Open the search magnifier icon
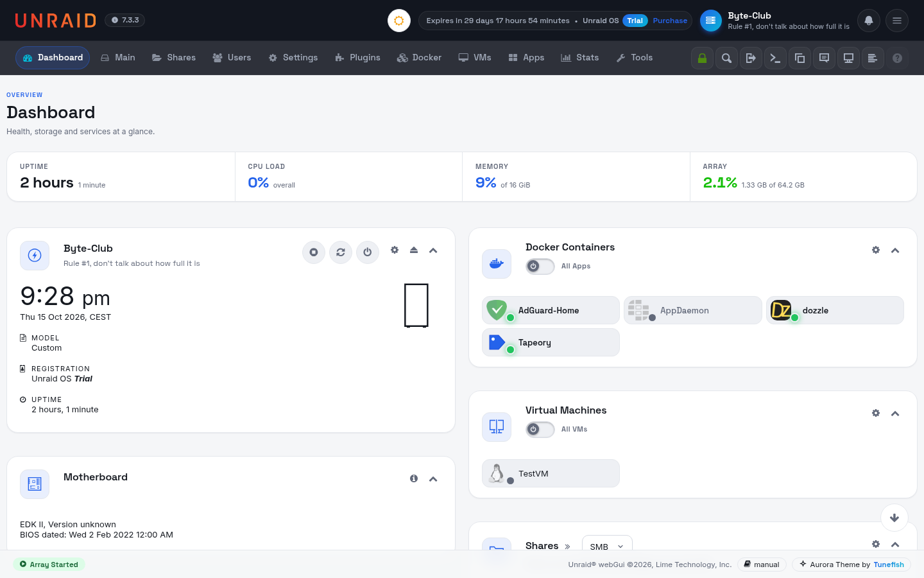 point(726,58)
